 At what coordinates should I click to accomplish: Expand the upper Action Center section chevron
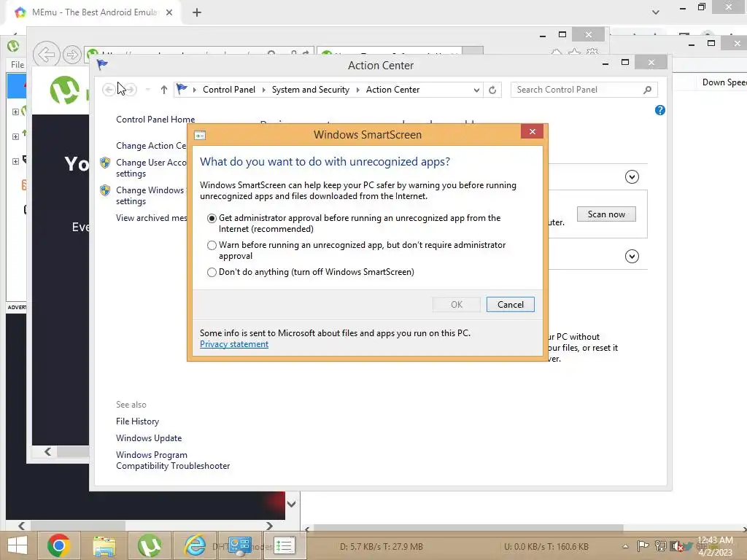point(632,177)
